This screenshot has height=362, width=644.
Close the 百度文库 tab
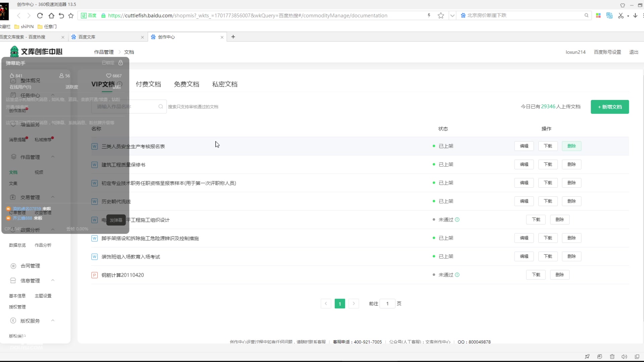coord(142,37)
